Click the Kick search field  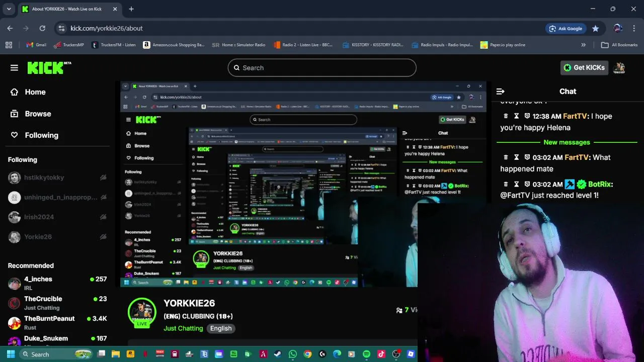pos(322,68)
